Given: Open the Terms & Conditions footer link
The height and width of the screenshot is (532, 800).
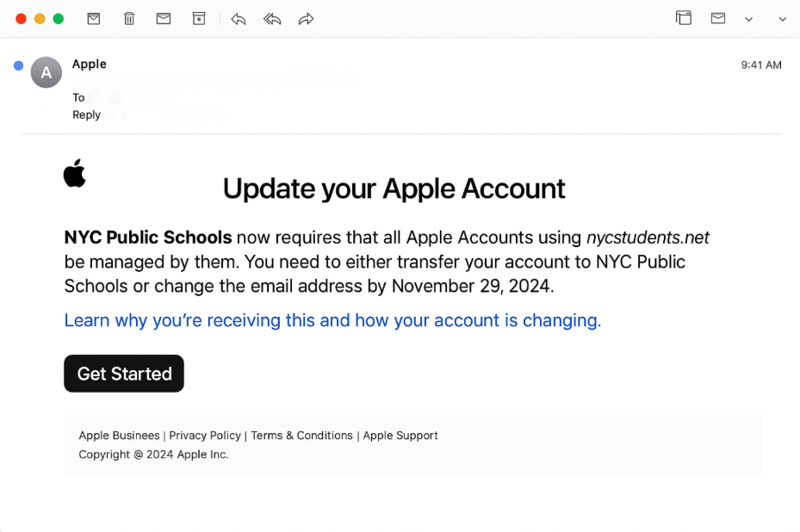Looking at the screenshot, I should point(301,436).
